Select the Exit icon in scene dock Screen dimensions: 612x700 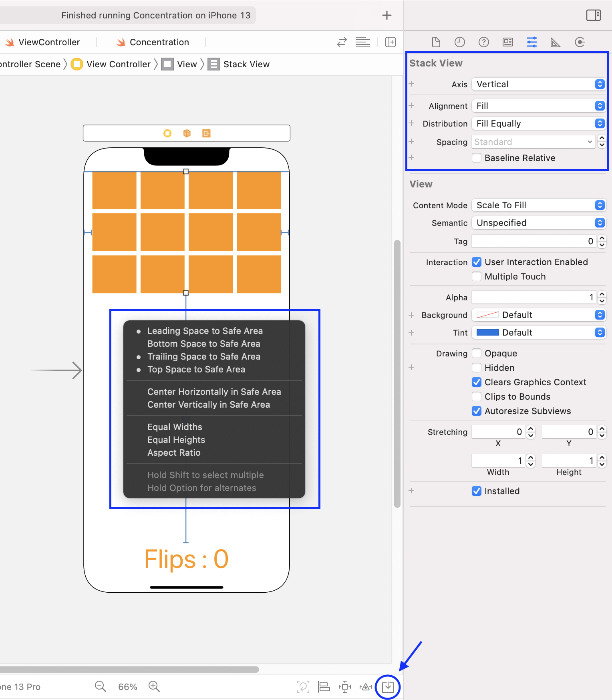(206, 133)
